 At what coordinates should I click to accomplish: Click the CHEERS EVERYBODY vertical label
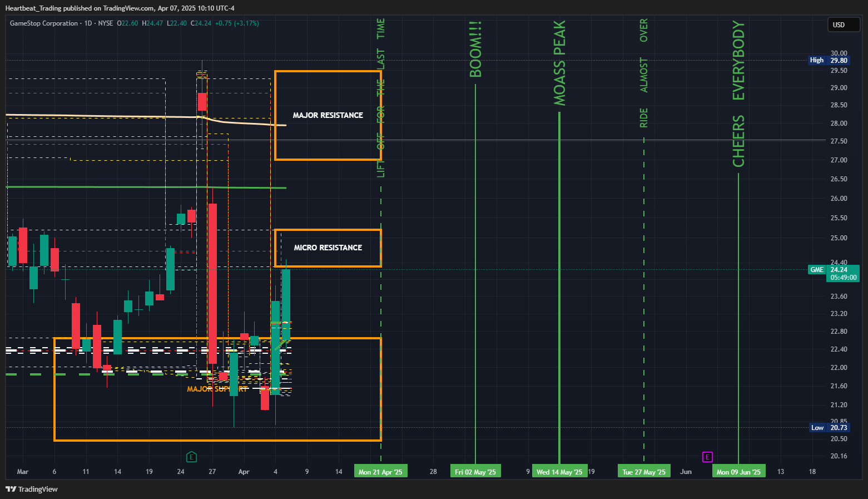(738, 93)
